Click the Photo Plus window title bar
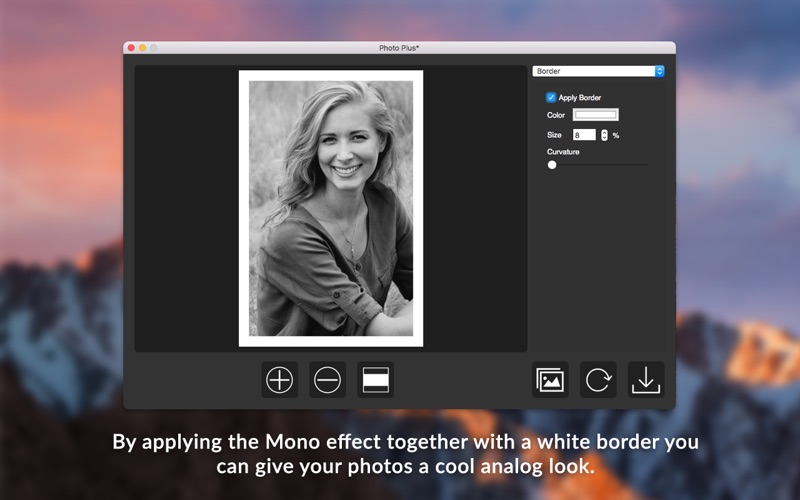The height and width of the screenshot is (500, 800). click(399, 48)
